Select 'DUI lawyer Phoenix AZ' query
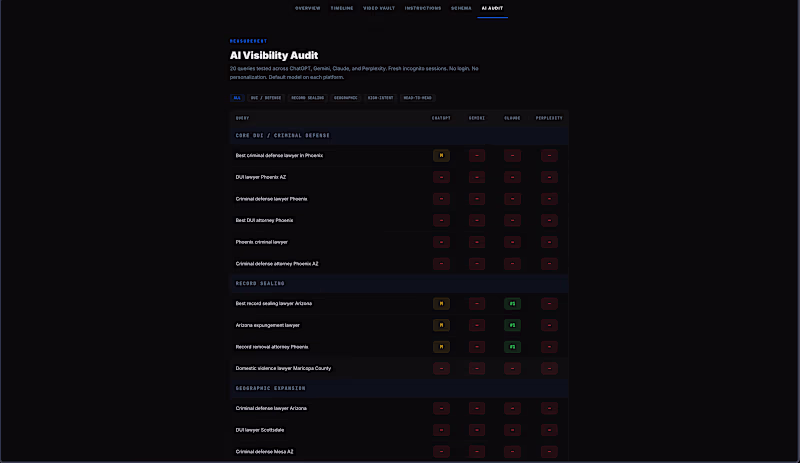 (x=261, y=177)
